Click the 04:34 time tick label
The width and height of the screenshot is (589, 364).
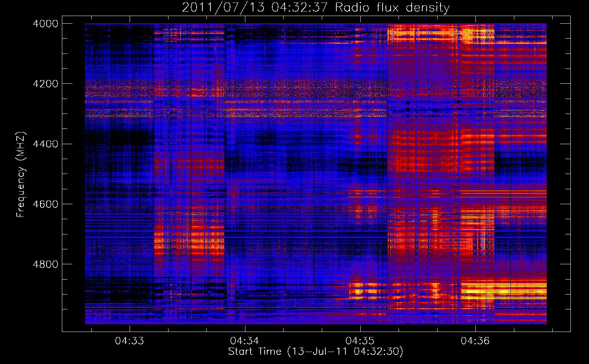pos(245,341)
